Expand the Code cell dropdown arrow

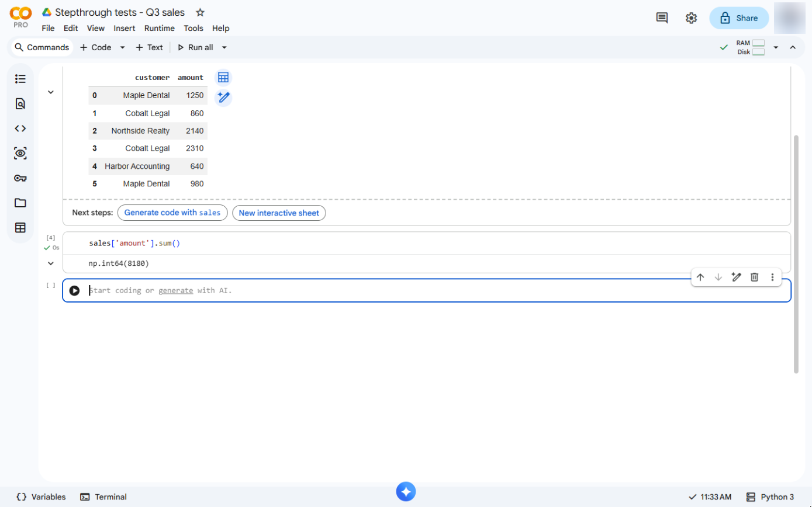pos(122,47)
